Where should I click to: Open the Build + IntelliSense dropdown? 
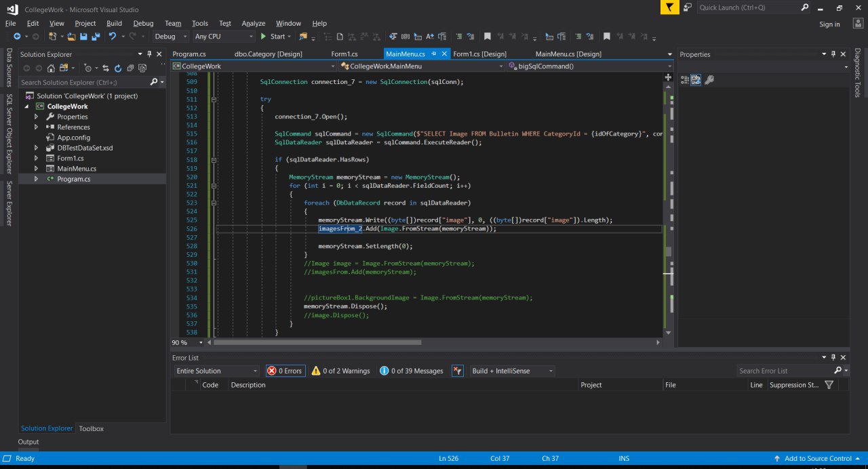pos(512,371)
